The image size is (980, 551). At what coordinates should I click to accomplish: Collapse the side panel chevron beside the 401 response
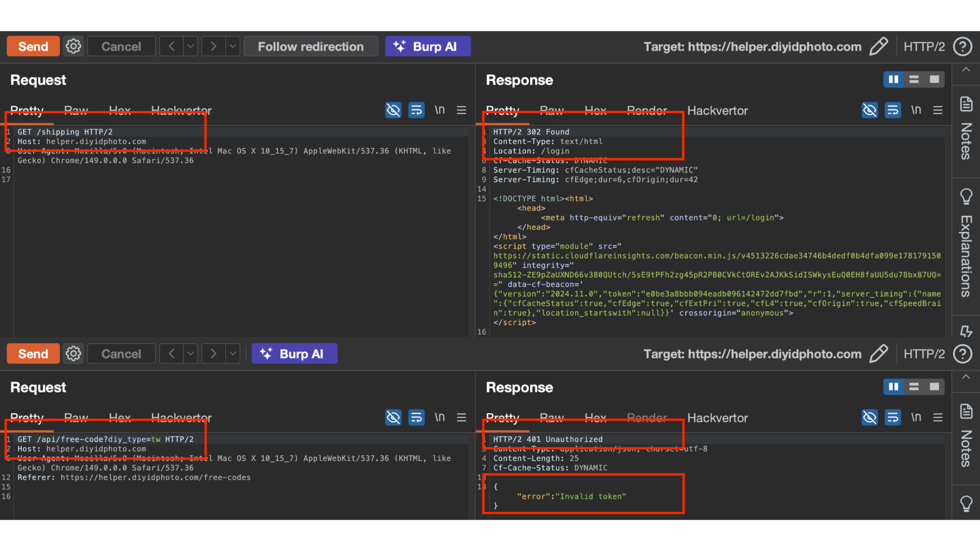click(966, 377)
